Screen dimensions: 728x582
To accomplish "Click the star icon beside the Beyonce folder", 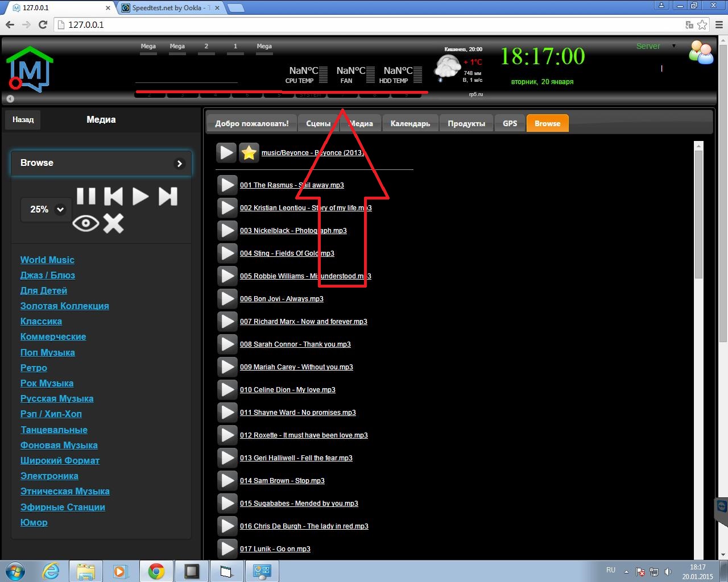I will [x=249, y=152].
